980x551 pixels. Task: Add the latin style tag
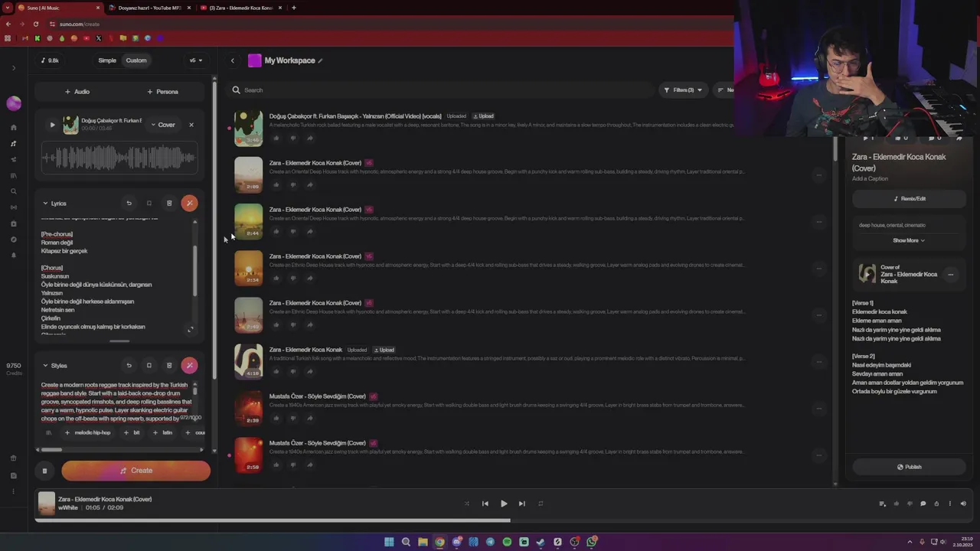tap(162, 432)
